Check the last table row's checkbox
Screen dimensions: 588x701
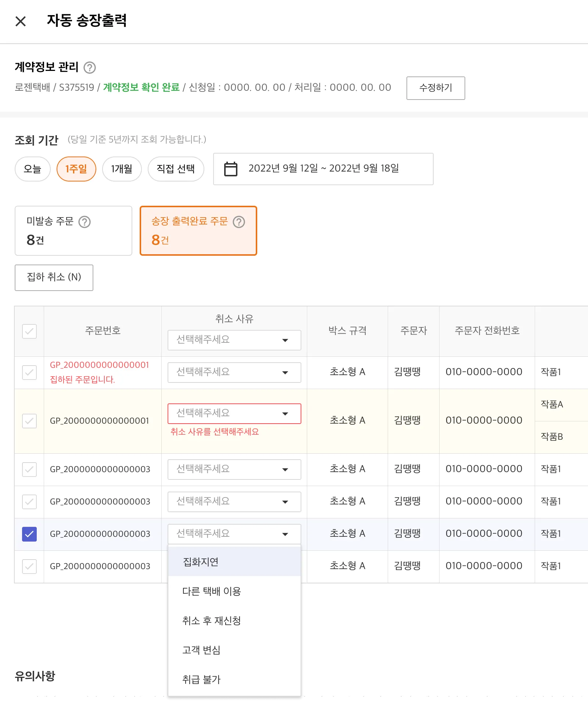coord(29,566)
